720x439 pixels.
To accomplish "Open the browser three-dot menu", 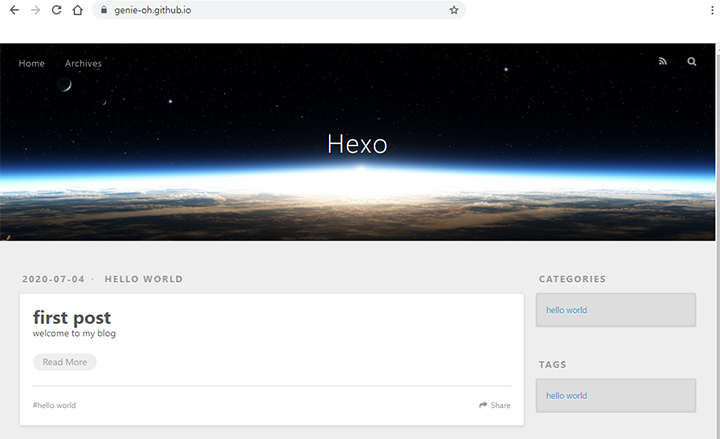I will (x=712, y=10).
